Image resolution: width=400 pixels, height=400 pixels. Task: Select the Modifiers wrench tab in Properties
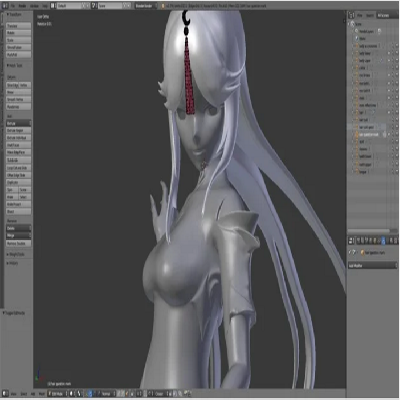click(x=383, y=240)
